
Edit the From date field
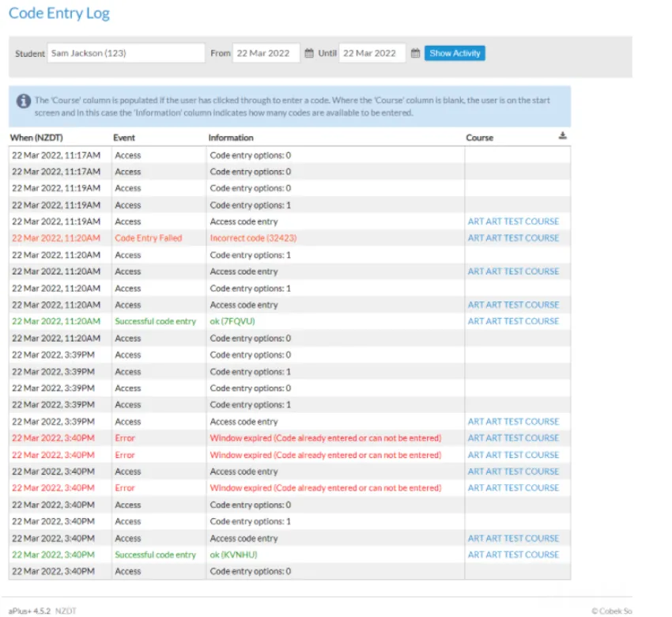266,53
